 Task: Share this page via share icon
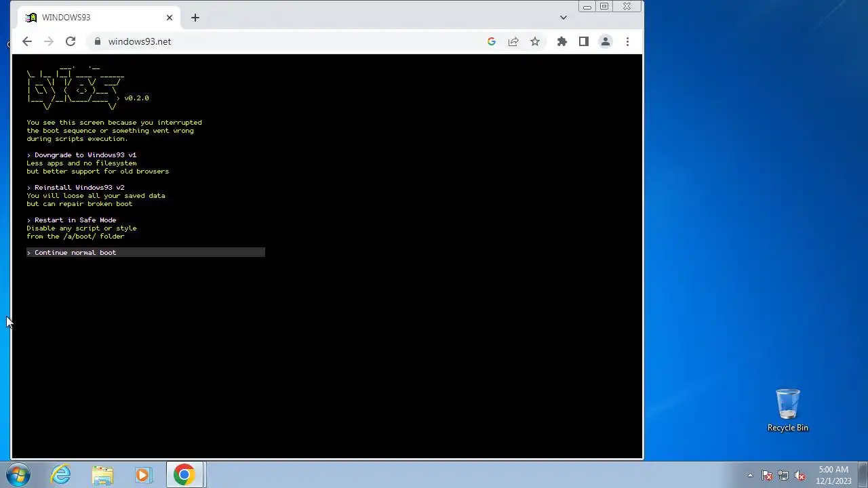[513, 41]
